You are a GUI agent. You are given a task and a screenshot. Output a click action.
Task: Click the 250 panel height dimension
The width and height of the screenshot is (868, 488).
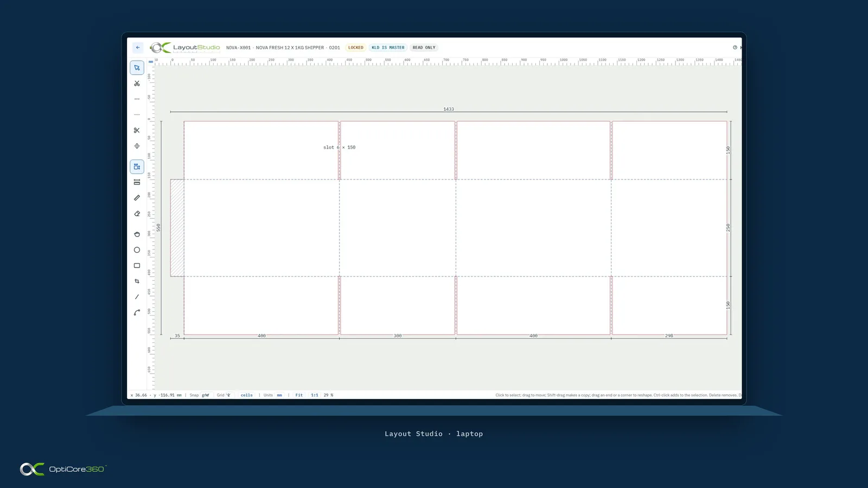coord(728,228)
